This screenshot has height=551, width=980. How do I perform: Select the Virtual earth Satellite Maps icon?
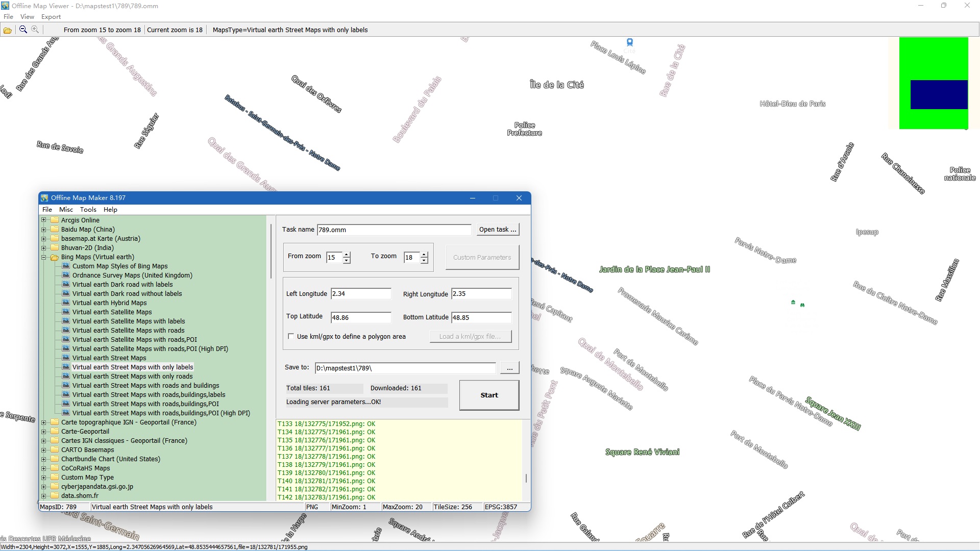[x=66, y=312]
